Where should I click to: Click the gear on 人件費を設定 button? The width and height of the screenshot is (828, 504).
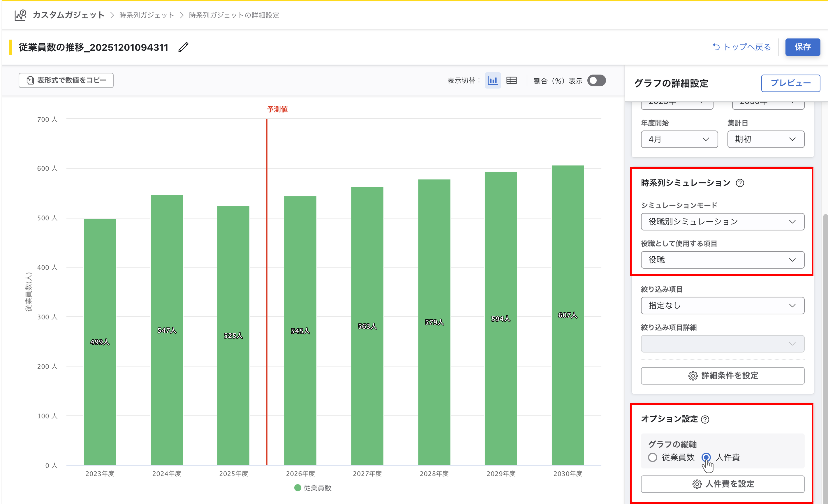(697, 484)
